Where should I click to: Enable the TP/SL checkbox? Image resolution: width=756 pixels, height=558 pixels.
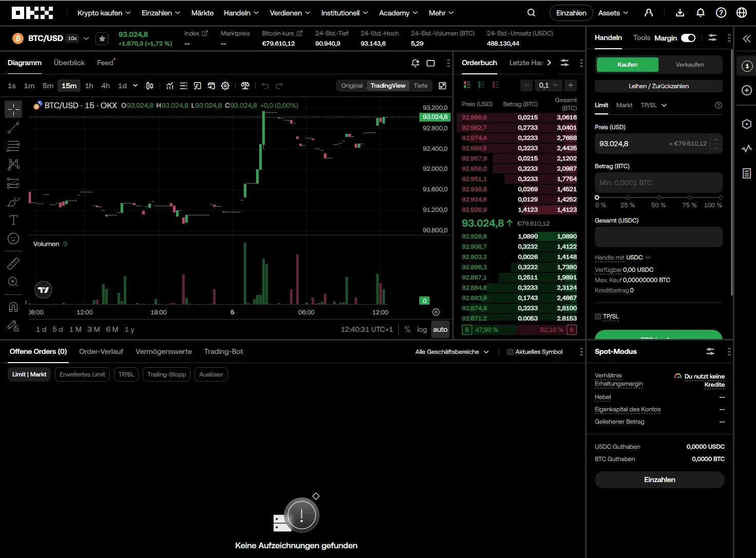pyautogui.click(x=598, y=316)
